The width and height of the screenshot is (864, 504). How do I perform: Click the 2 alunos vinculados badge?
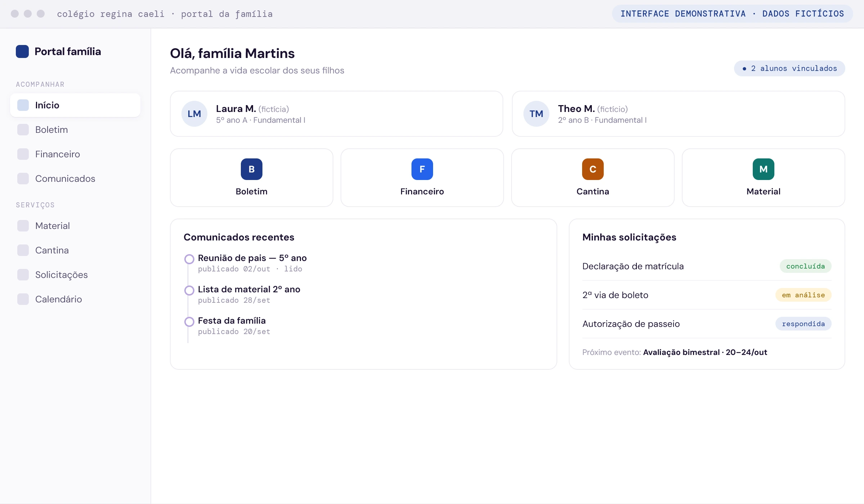tap(789, 68)
